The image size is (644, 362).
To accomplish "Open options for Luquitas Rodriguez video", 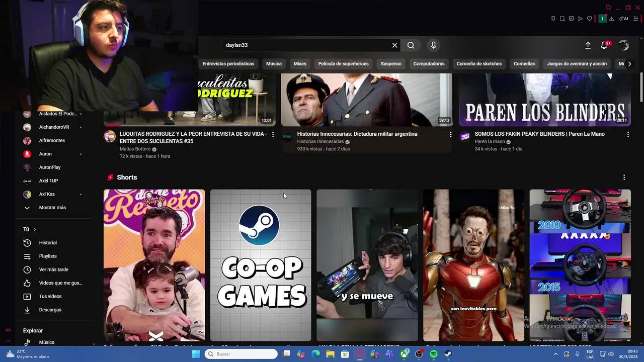I will click(273, 134).
